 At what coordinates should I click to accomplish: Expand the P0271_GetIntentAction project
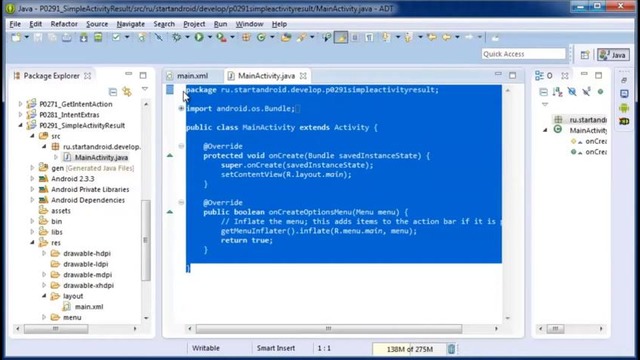pyautogui.click(x=20, y=104)
